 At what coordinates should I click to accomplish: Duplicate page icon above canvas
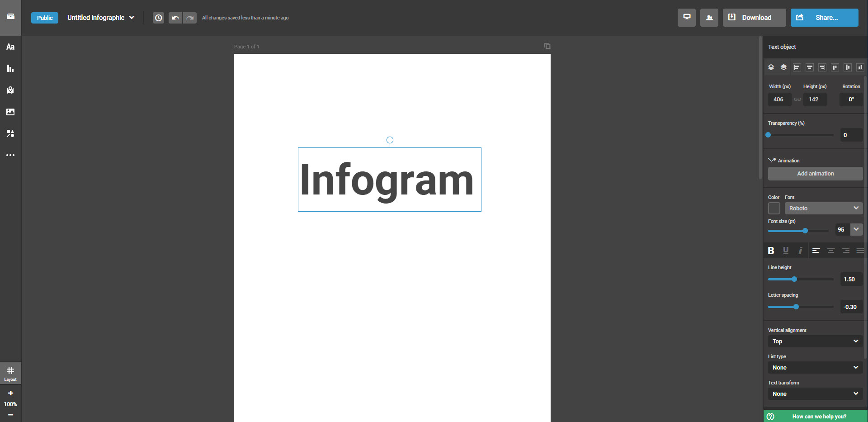click(547, 46)
